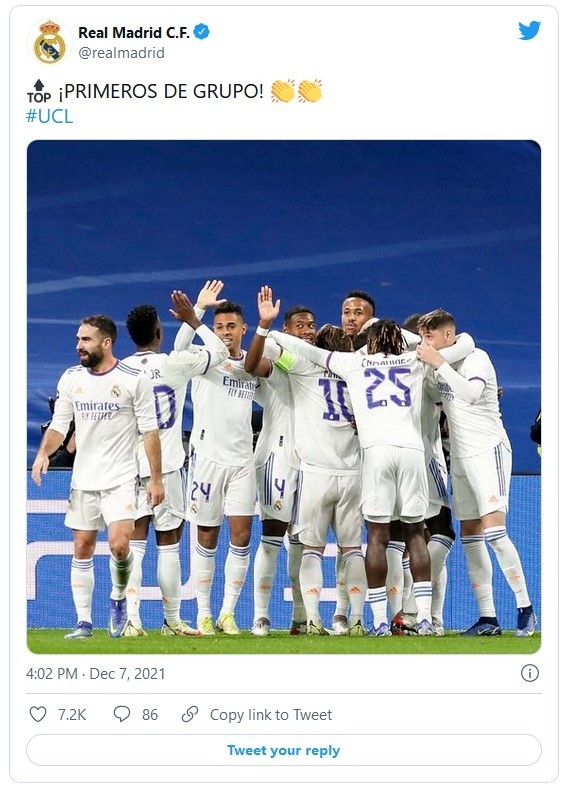567x787 pixels.
Task: Click the 7.2K likes count
Action: 72,714
